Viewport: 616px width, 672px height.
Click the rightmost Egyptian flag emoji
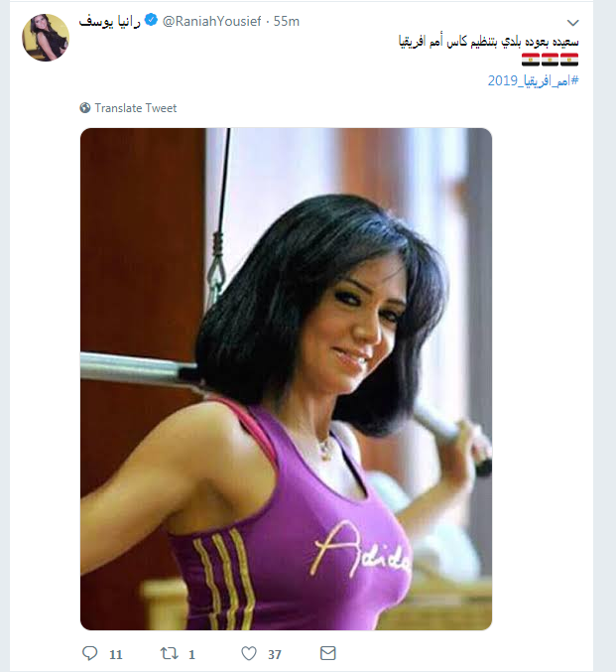coord(569,60)
